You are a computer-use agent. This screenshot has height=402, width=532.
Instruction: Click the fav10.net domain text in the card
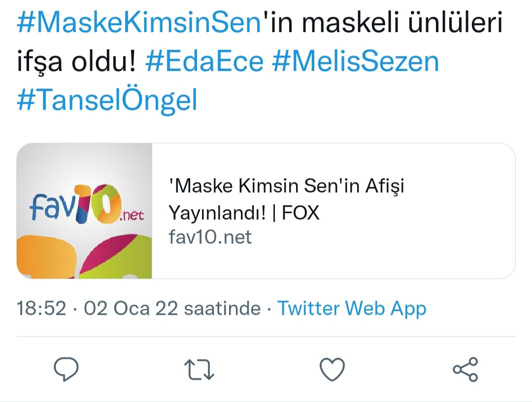click(210, 238)
